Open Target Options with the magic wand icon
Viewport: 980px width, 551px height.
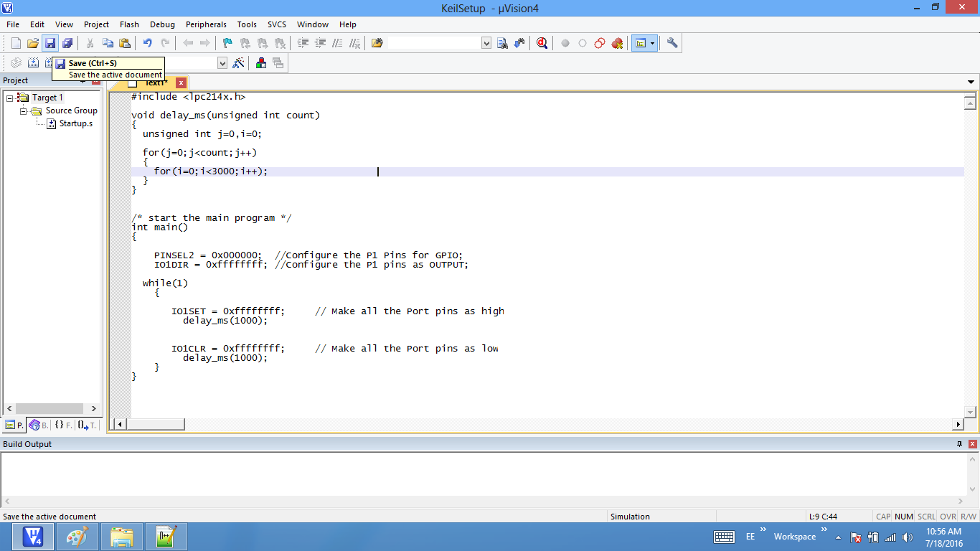pos(239,63)
